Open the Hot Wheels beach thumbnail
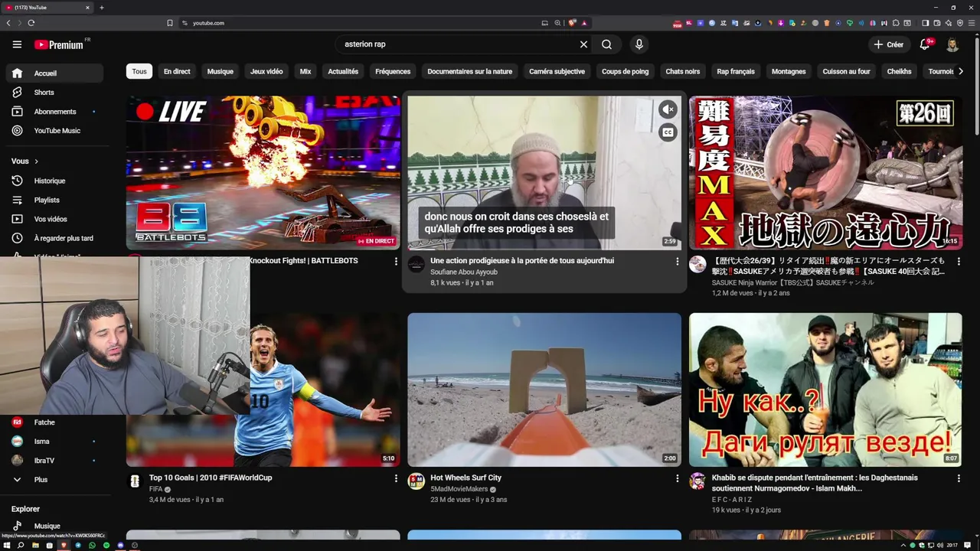 544,390
